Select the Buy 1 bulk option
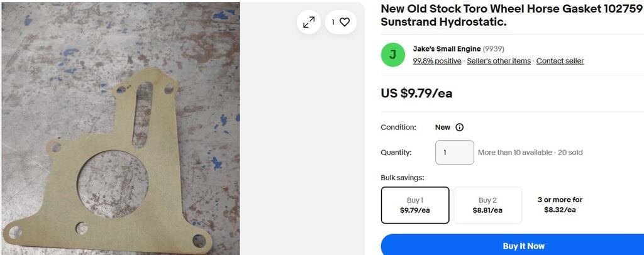 [x=415, y=205]
